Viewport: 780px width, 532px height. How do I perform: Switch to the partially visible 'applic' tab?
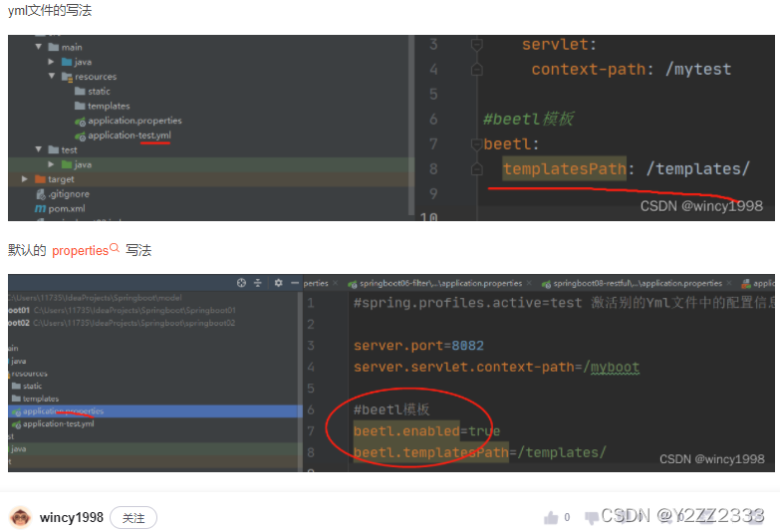coord(758,284)
